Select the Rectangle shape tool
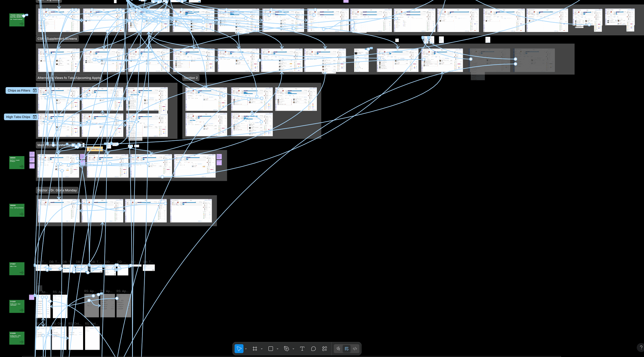 (270, 349)
